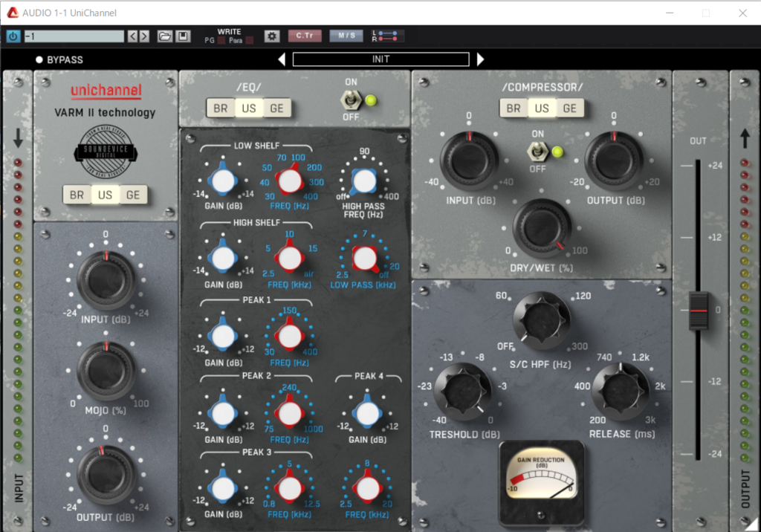This screenshot has width=761, height=532.
Task: Select BR in the EQ model selector
Action: coord(220,108)
